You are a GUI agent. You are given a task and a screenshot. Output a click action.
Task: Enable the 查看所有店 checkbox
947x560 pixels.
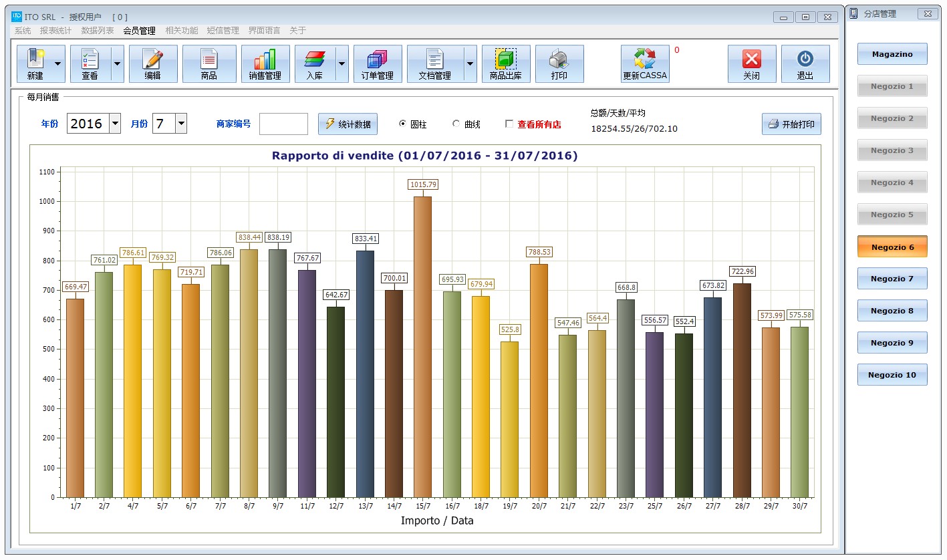509,124
